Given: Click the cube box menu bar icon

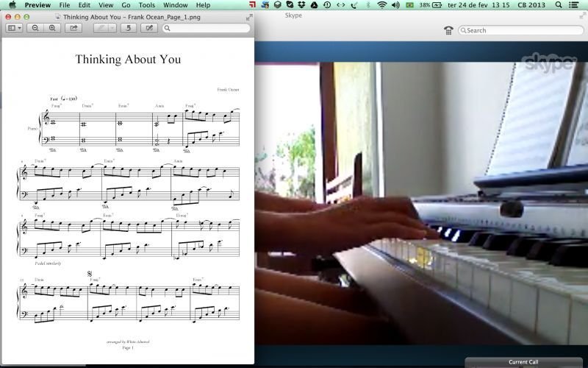Looking at the screenshot, I should [x=278, y=5].
